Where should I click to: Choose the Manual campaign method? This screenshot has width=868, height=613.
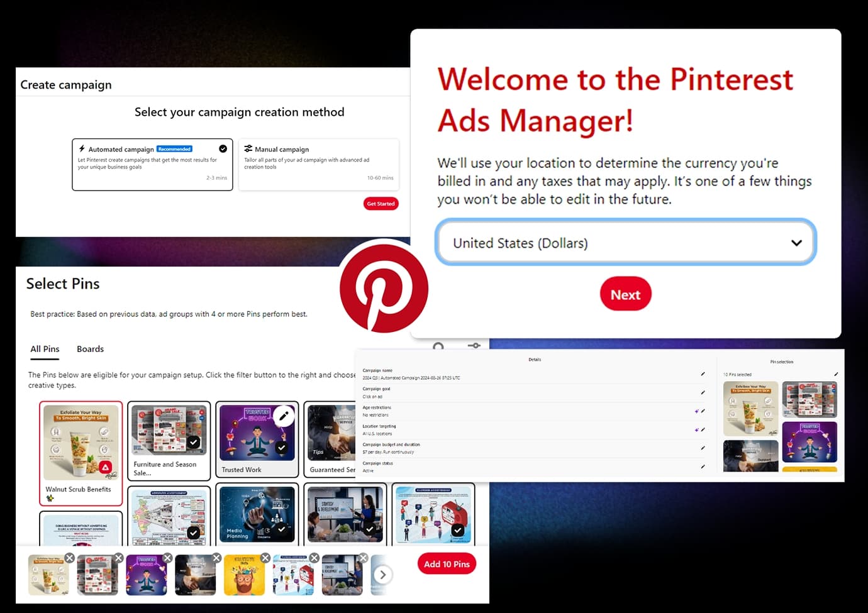coord(318,164)
